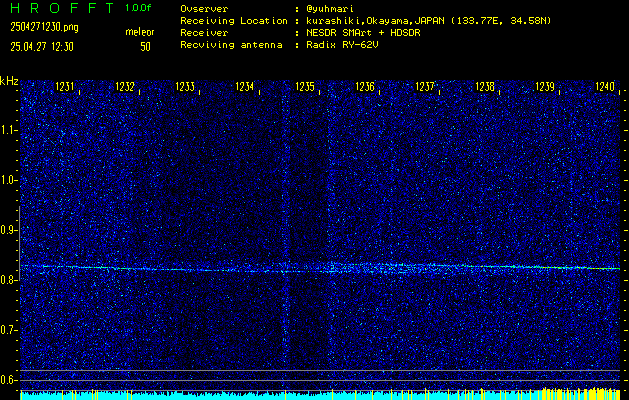Click the date stamp 25.04.27 12:30

[42, 47]
